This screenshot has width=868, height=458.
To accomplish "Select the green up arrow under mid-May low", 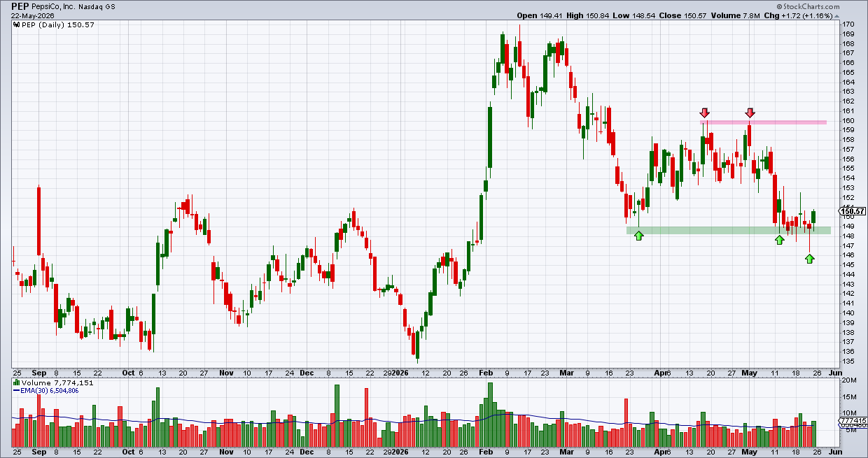I will click(780, 240).
